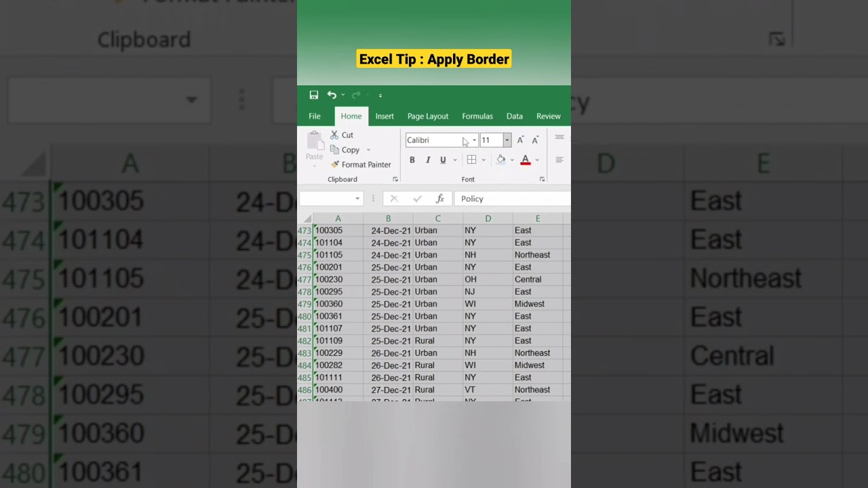868x488 pixels.
Task: Click the cell with 100282
Action: pyautogui.click(x=338, y=365)
